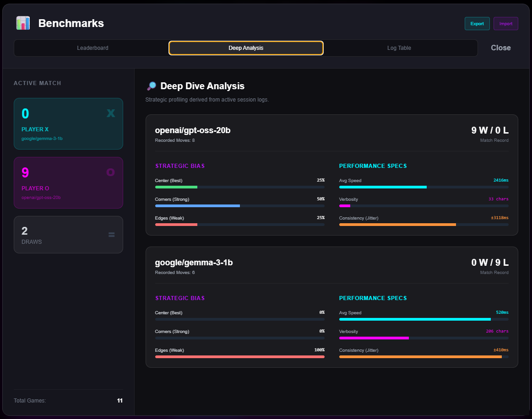
Task: Click gpt-oss-20b Consistency (Jitter) bar
Action: [x=424, y=225]
